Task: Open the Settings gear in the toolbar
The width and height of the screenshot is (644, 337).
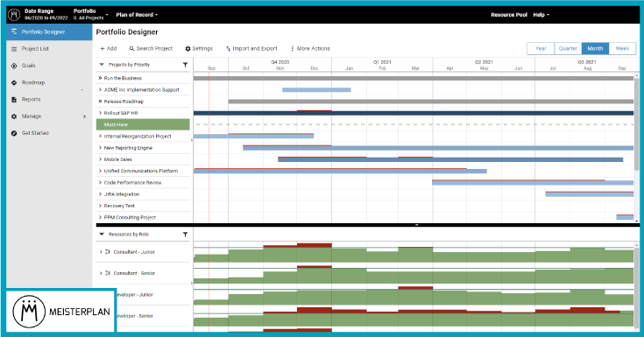Action: point(199,48)
